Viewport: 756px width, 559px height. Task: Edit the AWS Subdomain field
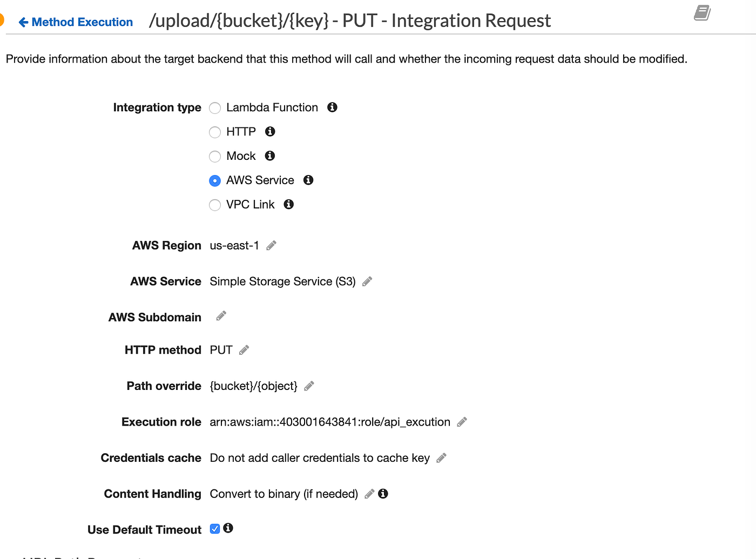tap(220, 316)
